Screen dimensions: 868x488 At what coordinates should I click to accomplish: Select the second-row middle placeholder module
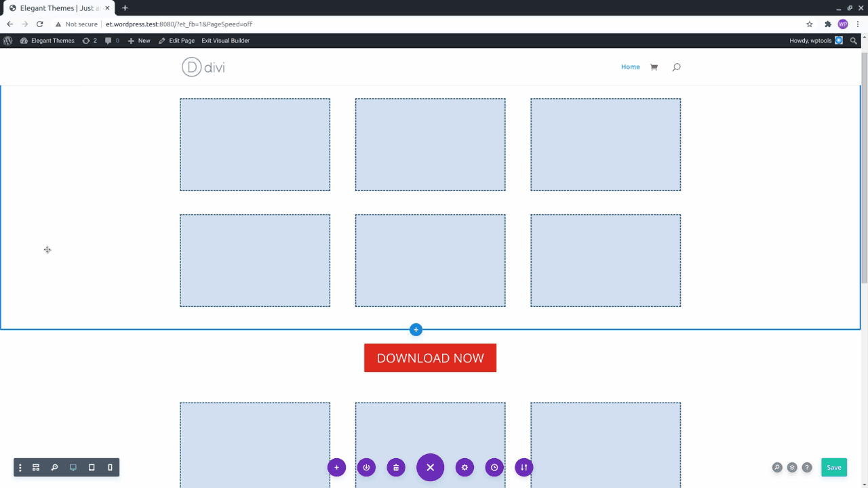[x=430, y=260]
